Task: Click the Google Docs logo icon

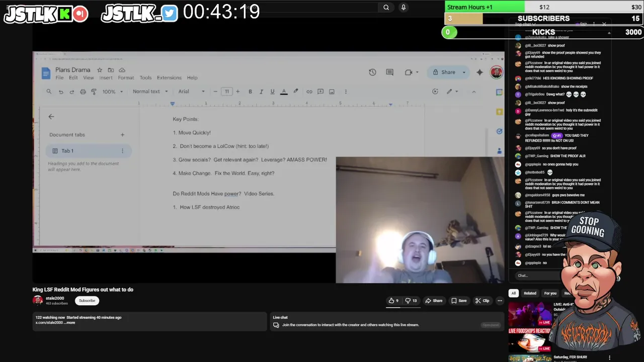Action: (46, 73)
